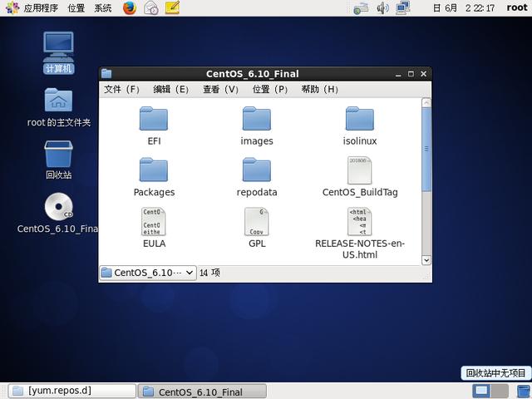Select the EULA text file icon
This screenshot has height=399, width=532.
click(154, 222)
